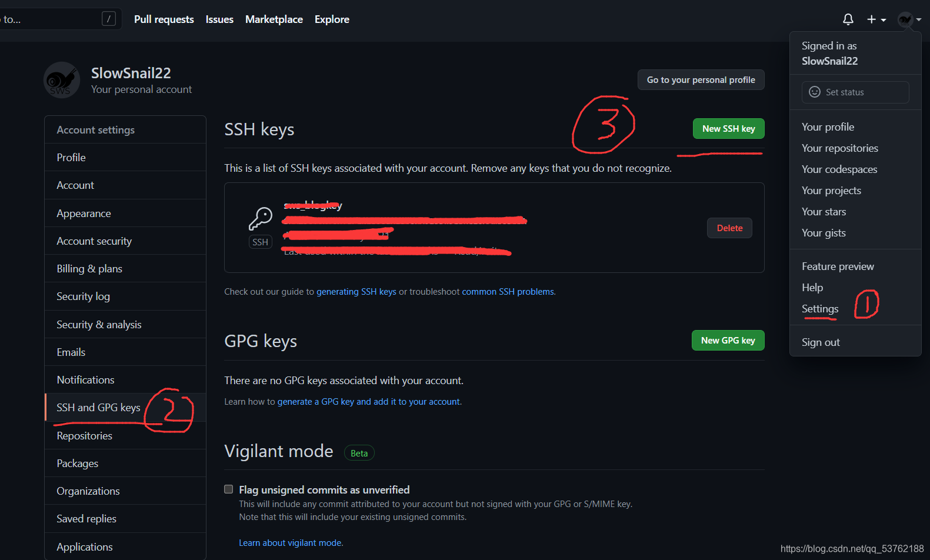Open Feature preview from user menu
This screenshot has height=560, width=930.
tap(855, 266)
